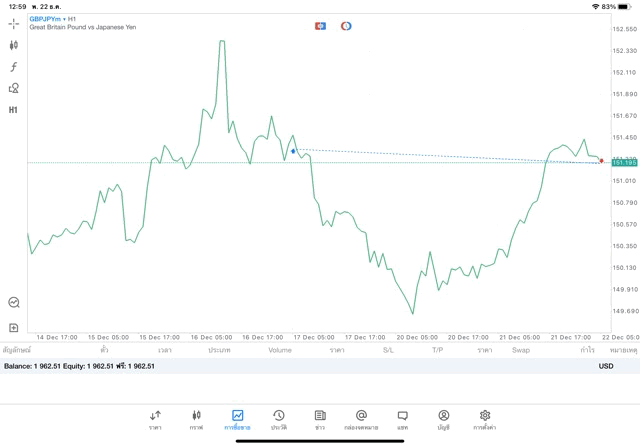
Task: Tap the new order icon
Action: pyautogui.click(x=13, y=328)
